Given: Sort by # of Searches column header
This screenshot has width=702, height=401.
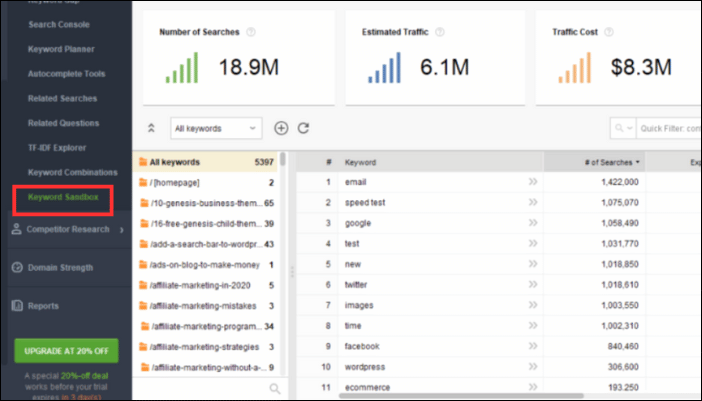Looking at the screenshot, I should [x=595, y=162].
